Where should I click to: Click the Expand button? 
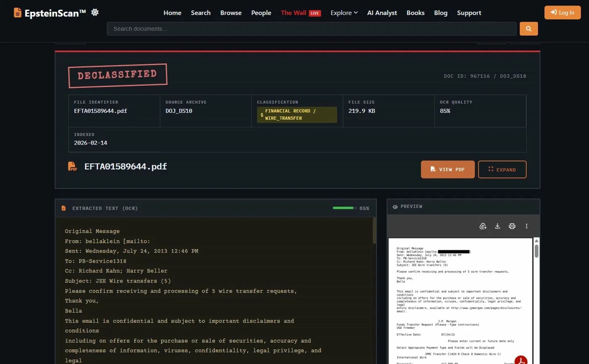point(502,169)
